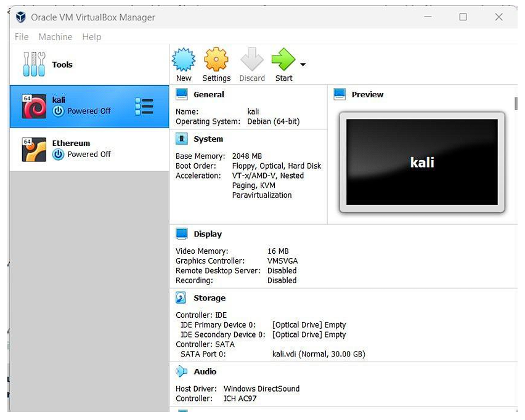Open the System section header
This screenshot has height=420, width=525.
tap(208, 139)
